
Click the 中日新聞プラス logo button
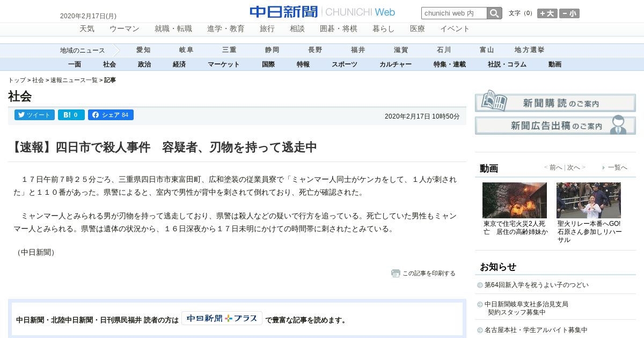[x=222, y=318]
